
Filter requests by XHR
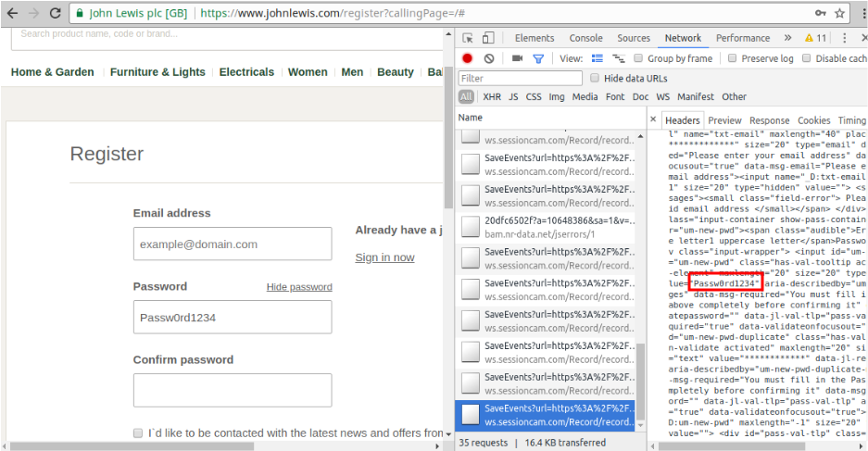(x=492, y=97)
